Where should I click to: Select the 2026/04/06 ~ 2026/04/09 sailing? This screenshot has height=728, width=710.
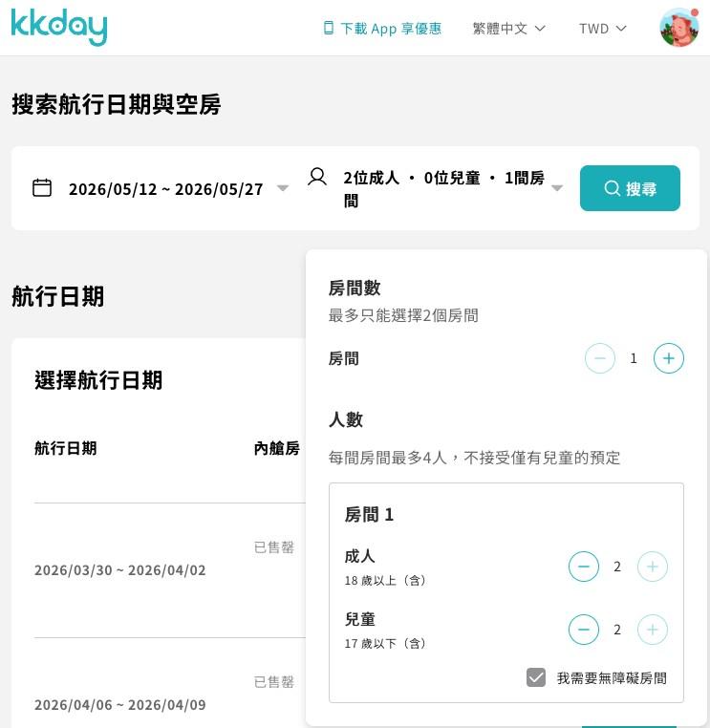(x=120, y=705)
